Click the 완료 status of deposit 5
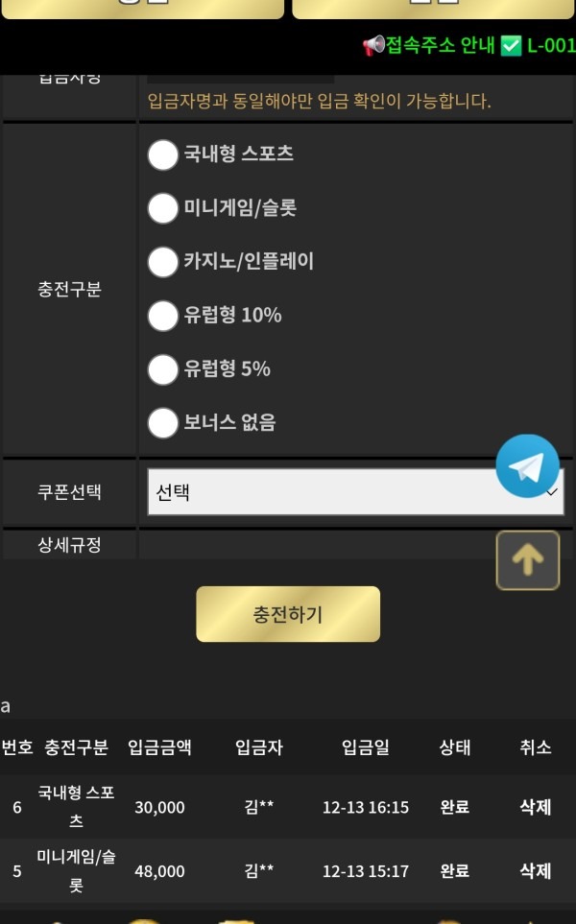Screen dimensions: 576x924 tap(455, 871)
